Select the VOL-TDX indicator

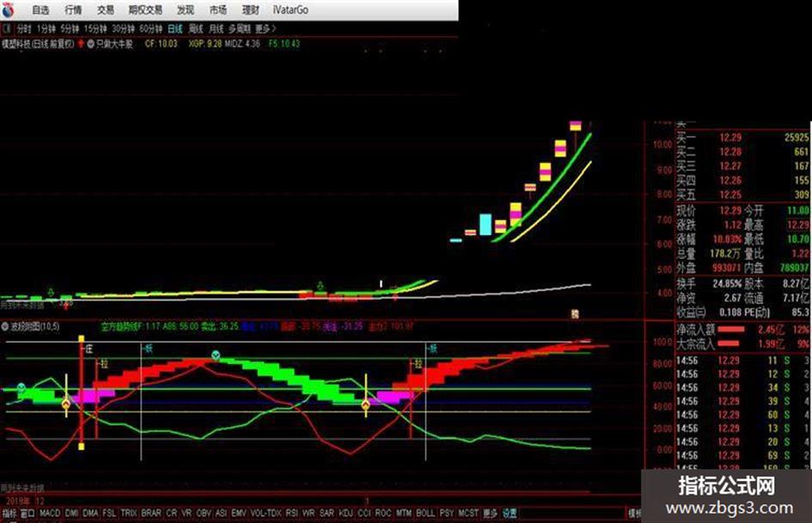click(x=266, y=514)
